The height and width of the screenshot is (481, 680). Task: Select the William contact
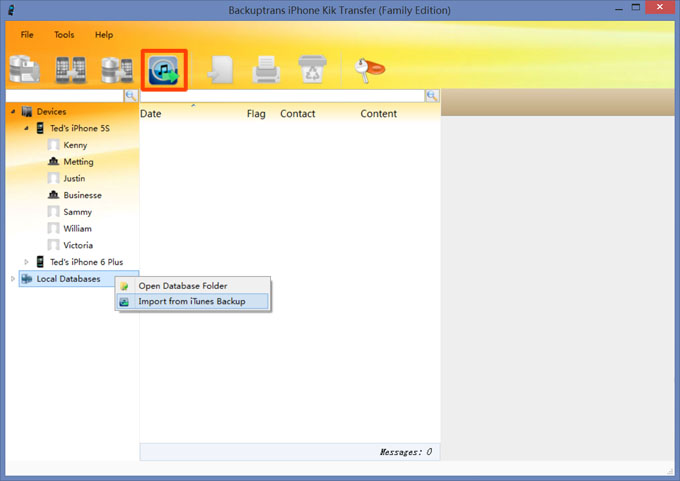78,228
